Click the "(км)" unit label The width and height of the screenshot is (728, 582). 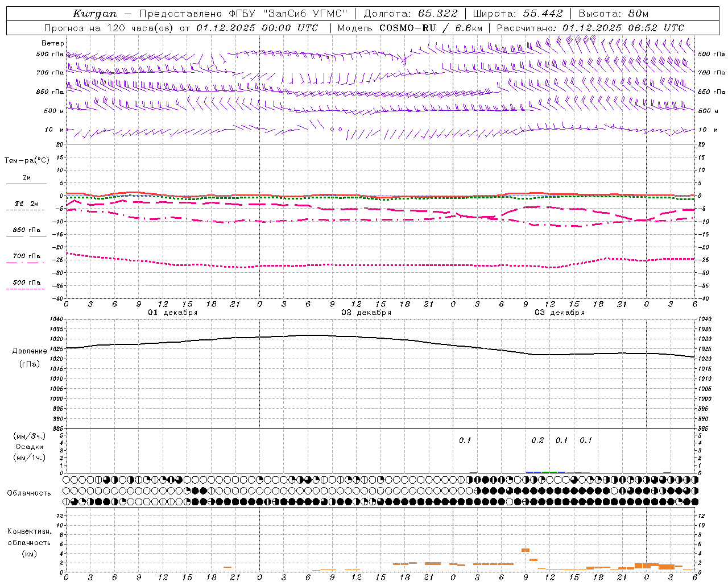tap(30, 554)
